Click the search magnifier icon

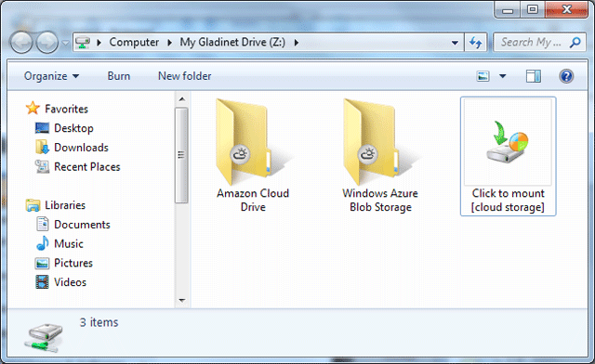[575, 42]
